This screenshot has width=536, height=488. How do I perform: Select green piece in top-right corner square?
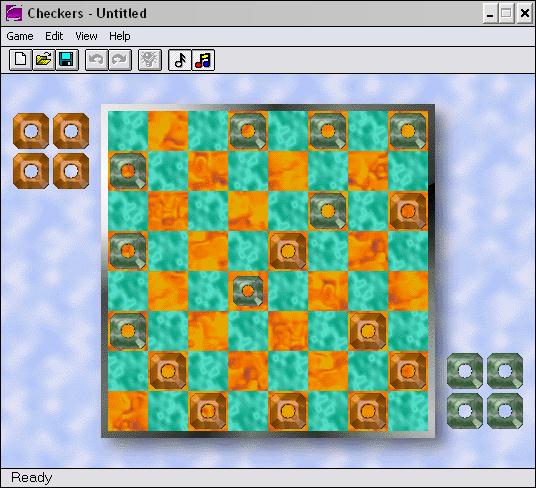pos(408,131)
